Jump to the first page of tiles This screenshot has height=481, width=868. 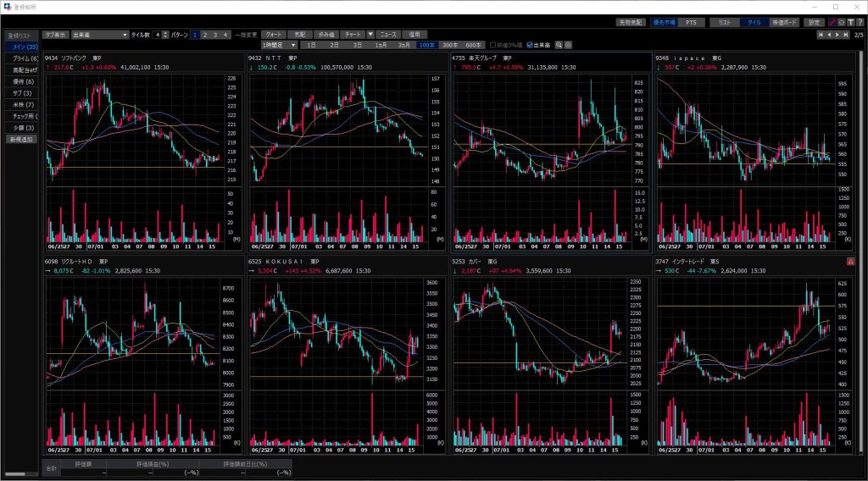click(821, 35)
